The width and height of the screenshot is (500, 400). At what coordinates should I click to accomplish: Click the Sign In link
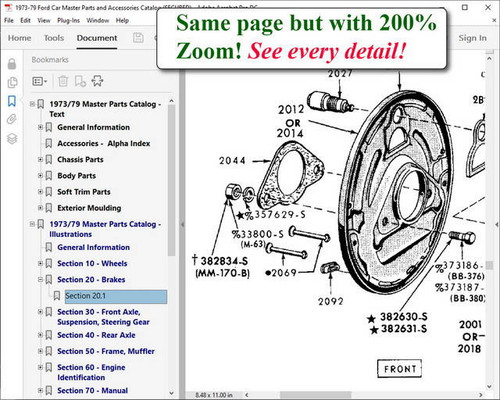point(472,38)
